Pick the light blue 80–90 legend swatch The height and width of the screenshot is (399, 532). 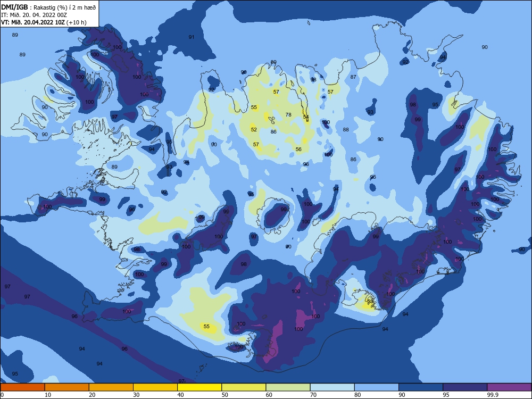pyautogui.click(x=377, y=387)
